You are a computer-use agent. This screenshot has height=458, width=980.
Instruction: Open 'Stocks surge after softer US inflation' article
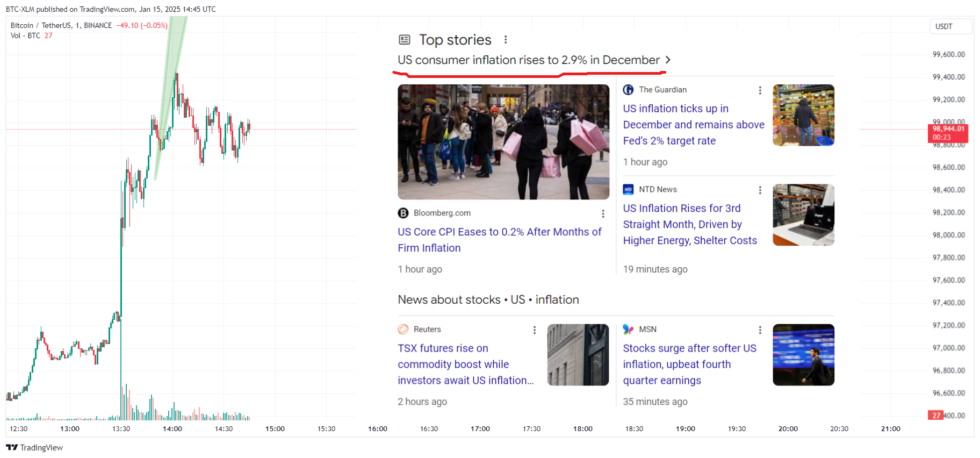click(689, 364)
